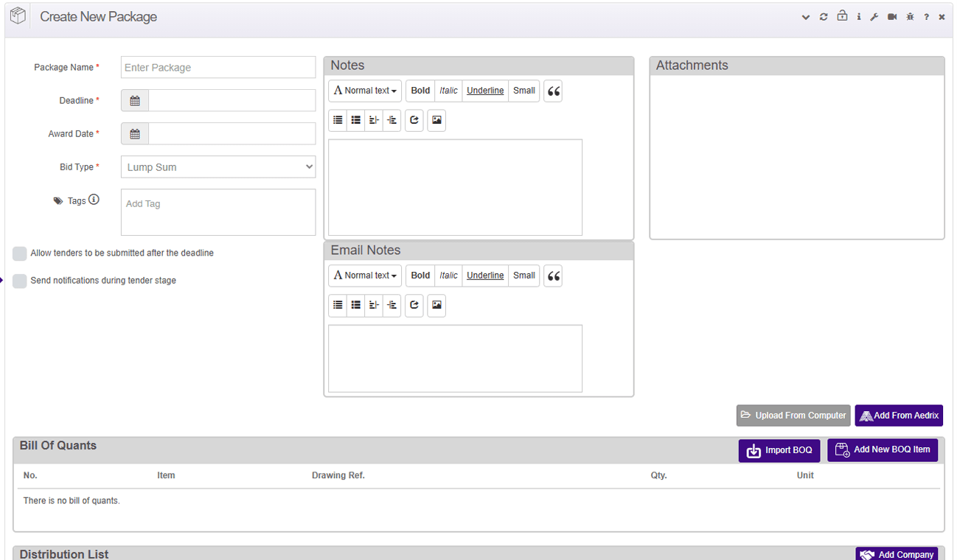Viewport: 960px width, 560px height.
Task: Insert image in the Notes editor
Action: coord(436,120)
